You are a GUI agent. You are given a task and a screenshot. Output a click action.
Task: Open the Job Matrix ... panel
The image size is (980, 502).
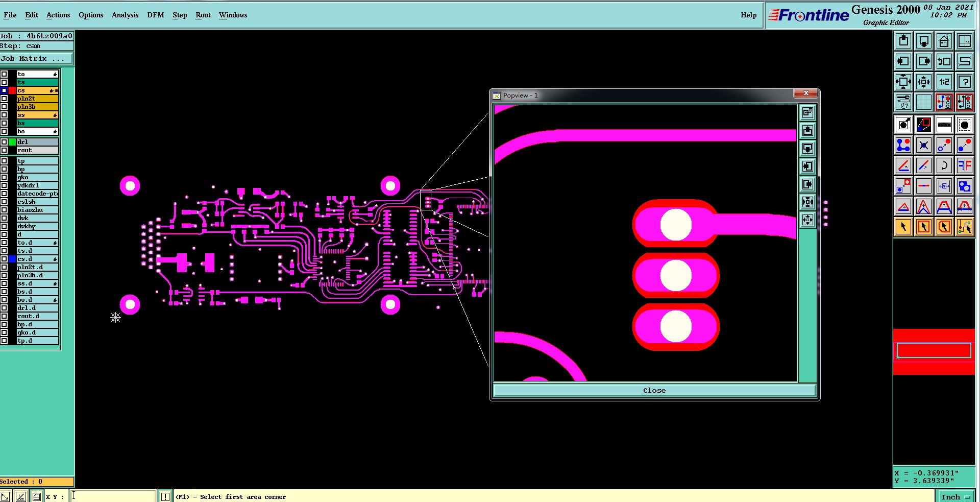pos(37,59)
